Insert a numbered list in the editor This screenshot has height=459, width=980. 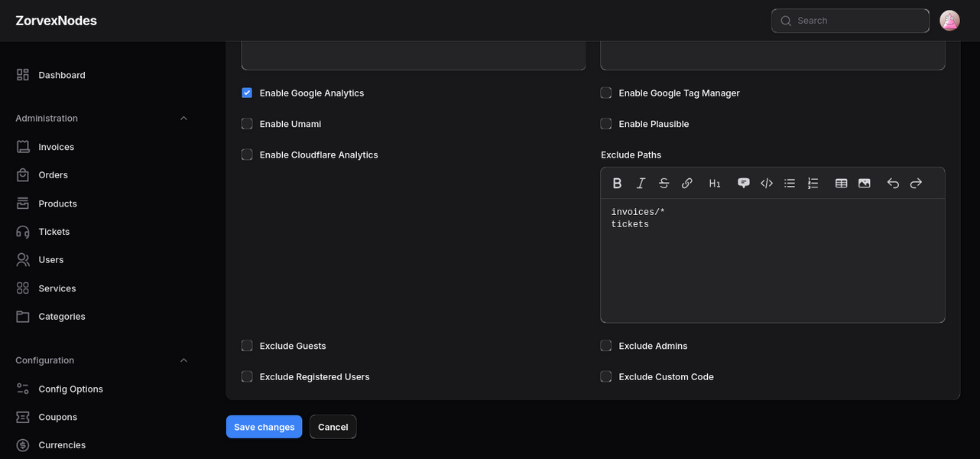(x=813, y=183)
